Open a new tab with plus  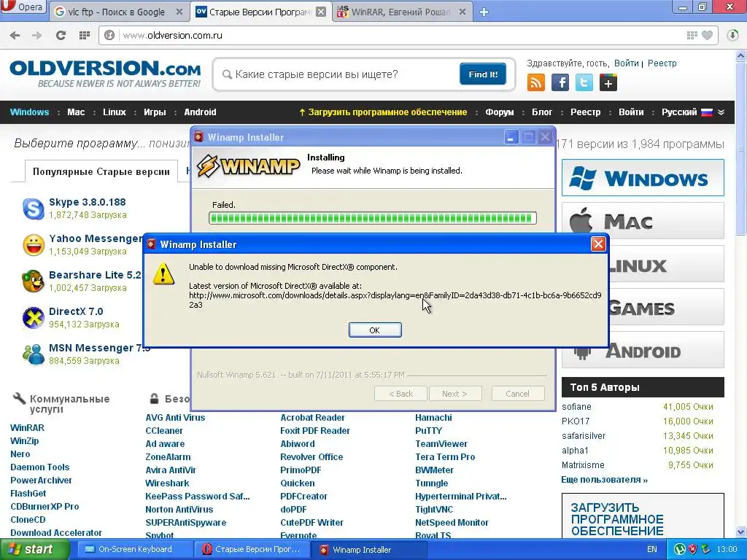[484, 12]
